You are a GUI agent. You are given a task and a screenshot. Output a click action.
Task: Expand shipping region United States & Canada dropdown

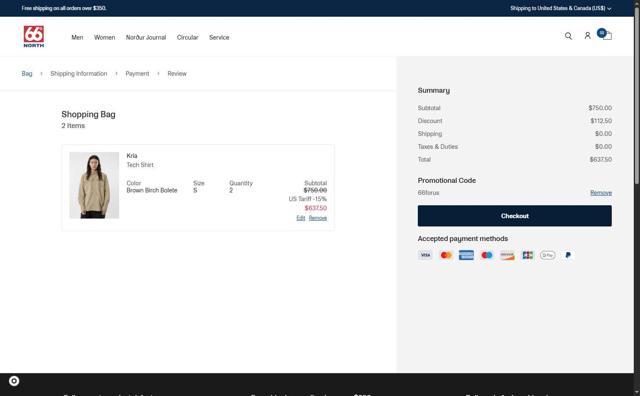pos(560,8)
